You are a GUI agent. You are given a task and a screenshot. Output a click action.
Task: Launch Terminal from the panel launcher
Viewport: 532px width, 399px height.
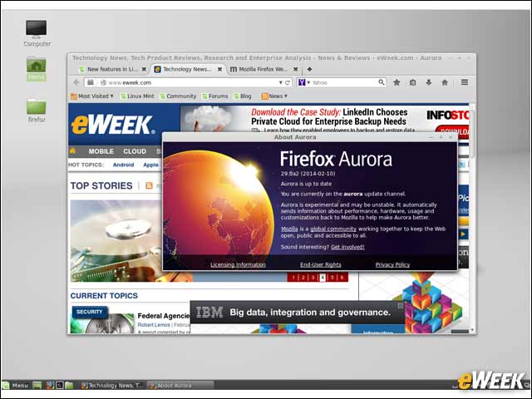(59, 385)
